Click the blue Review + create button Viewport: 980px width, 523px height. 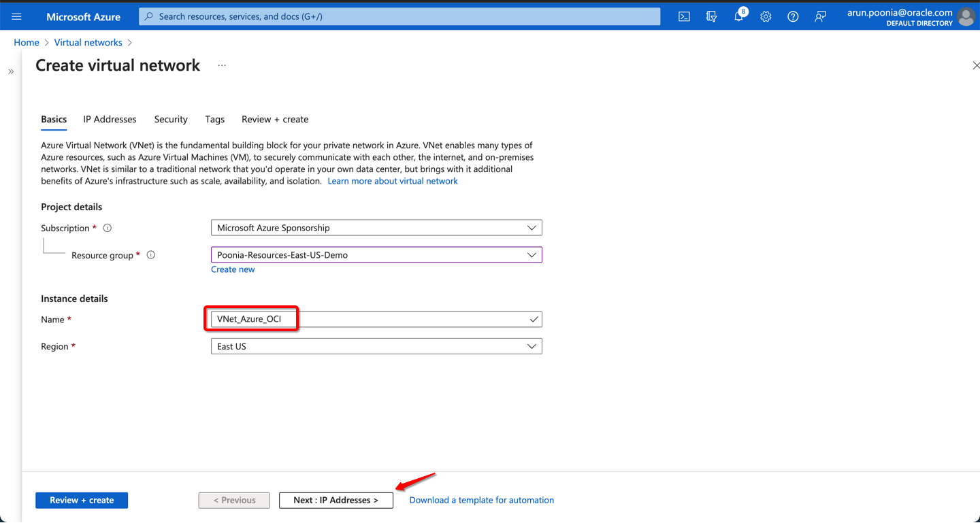pyautogui.click(x=82, y=500)
